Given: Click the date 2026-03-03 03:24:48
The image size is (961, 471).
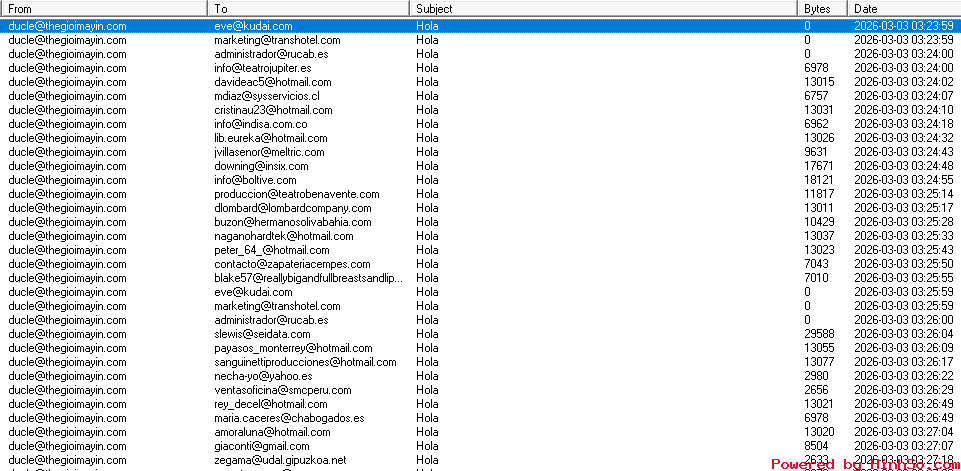Looking at the screenshot, I should [x=903, y=166].
